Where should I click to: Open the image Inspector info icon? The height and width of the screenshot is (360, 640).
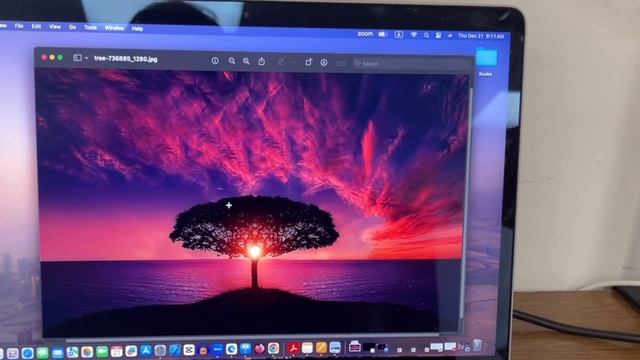coord(215,61)
